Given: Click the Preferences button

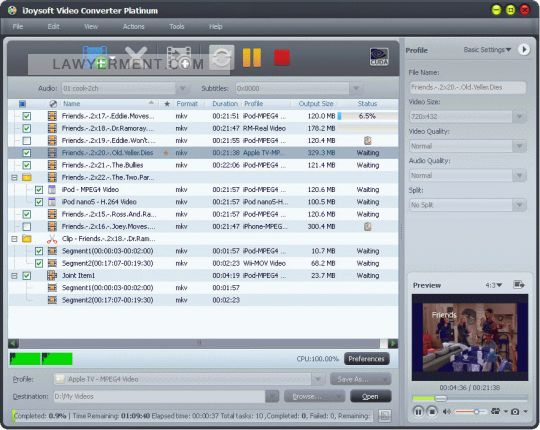Looking at the screenshot, I should pyautogui.click(x=366, y=359).
